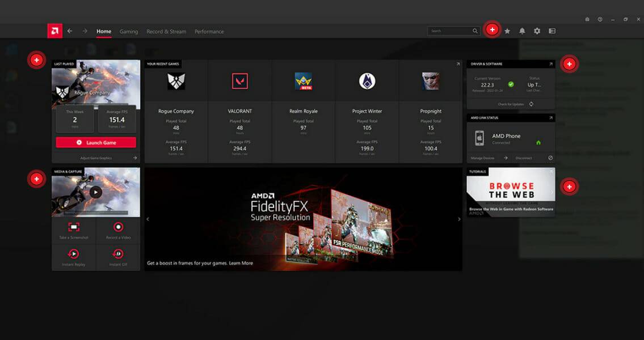Expand the Driver & Software panel arrow
The height and width of the screenshot is (340, 644).
[551, 64]
